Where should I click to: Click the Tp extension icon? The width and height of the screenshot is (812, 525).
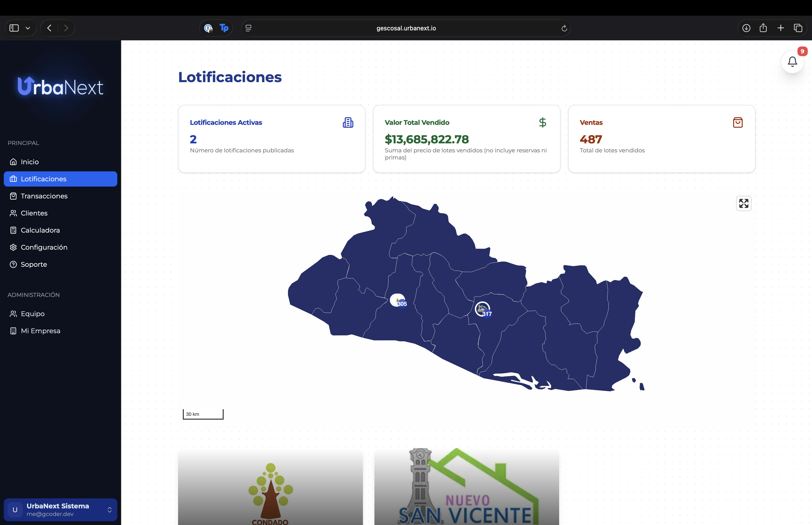click(x=224, y=28)
